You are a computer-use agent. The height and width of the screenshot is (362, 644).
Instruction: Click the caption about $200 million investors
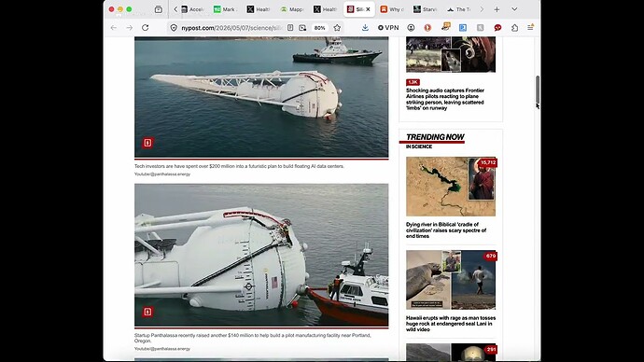[239, 166]
